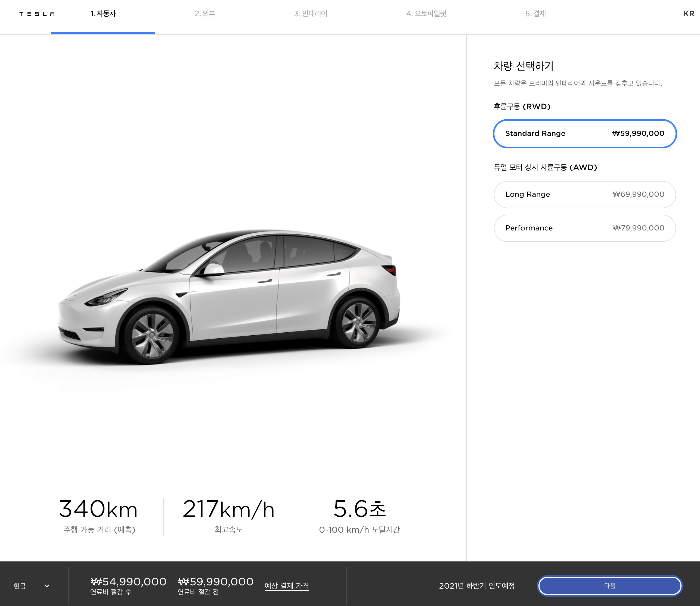Switch to the 3. 인테리어 tab
Image resolution: width=700 pixels, height=606 pixels.
311,14
